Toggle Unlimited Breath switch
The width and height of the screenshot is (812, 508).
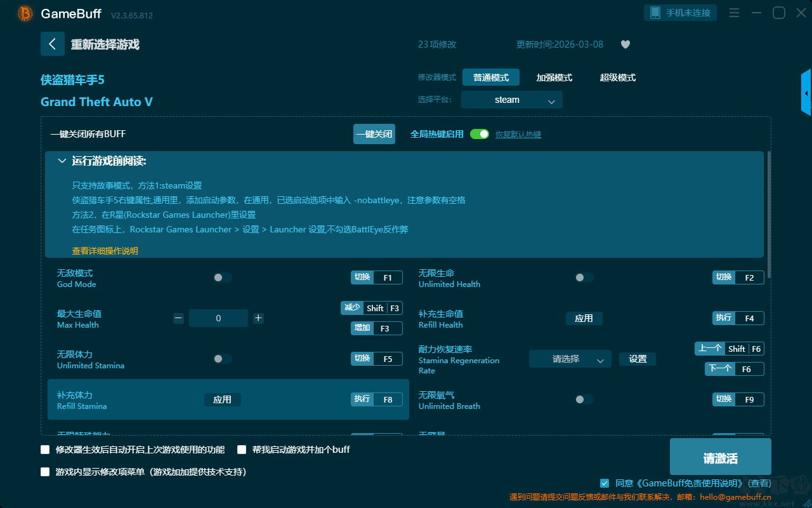point(584,399)
